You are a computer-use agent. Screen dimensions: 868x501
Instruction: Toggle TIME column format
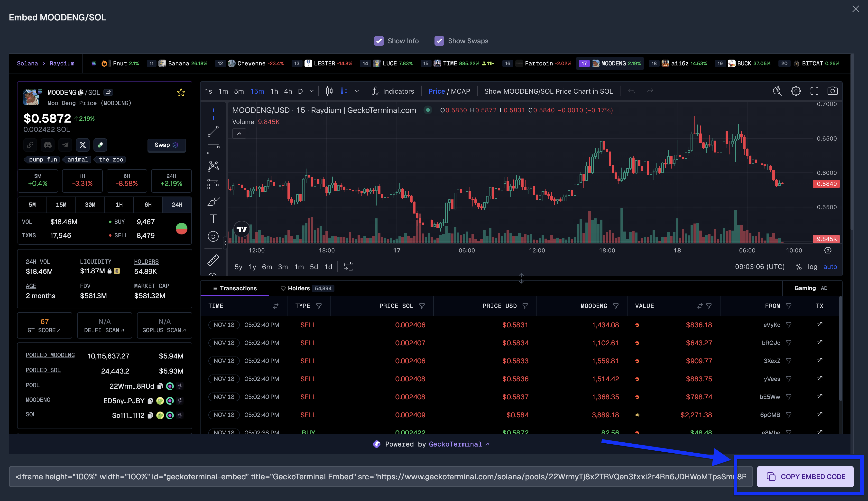276,306
